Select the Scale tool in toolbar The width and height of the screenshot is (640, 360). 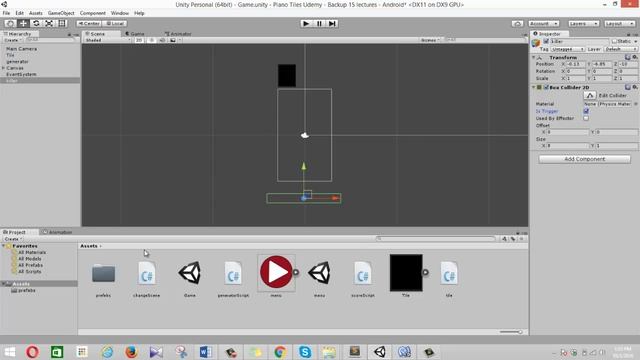click(49, 23)
